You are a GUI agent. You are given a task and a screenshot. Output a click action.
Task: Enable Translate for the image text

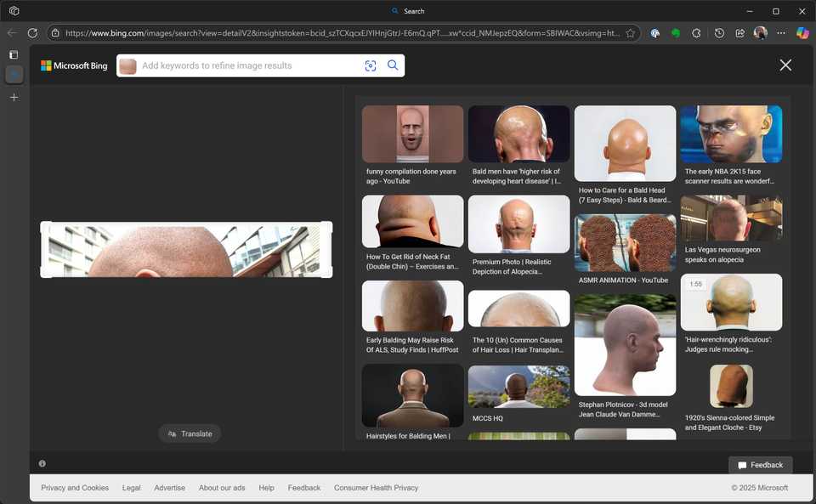point(189,433)
